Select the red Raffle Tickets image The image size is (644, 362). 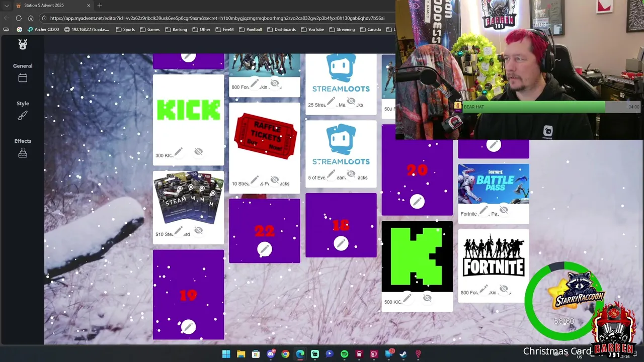point(265,136)
